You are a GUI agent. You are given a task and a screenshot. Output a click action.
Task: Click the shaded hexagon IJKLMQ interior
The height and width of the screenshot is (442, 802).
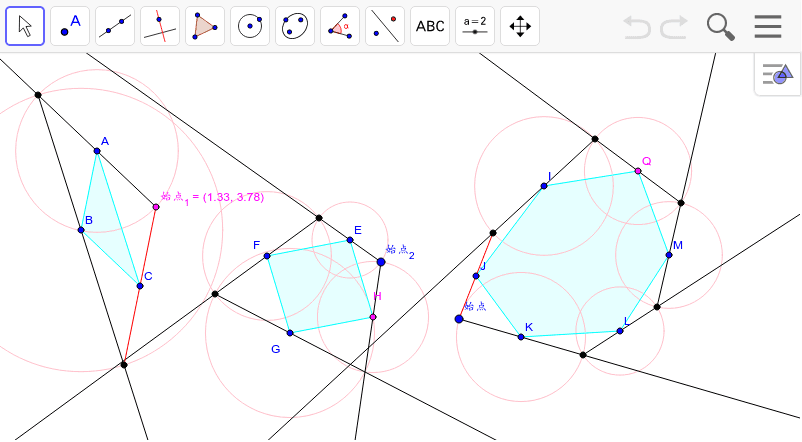pyautogui.click(x=573, y=256)
